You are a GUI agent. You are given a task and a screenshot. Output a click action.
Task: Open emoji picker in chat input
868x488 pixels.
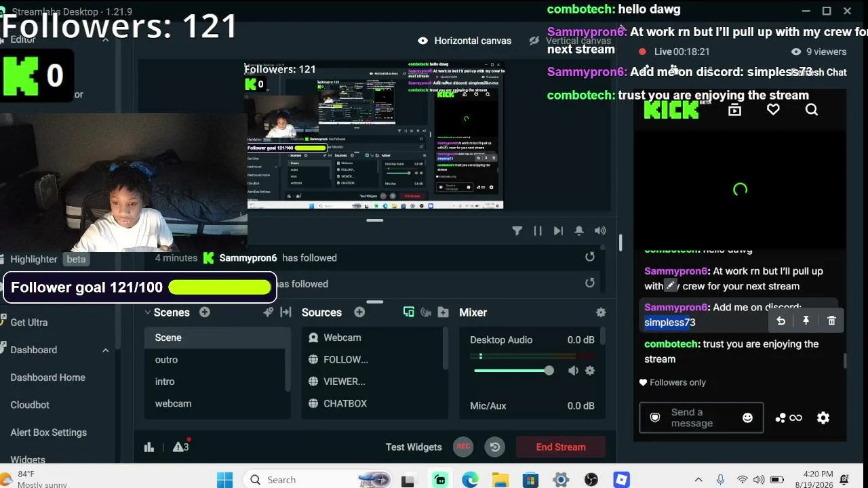(747, 418)
